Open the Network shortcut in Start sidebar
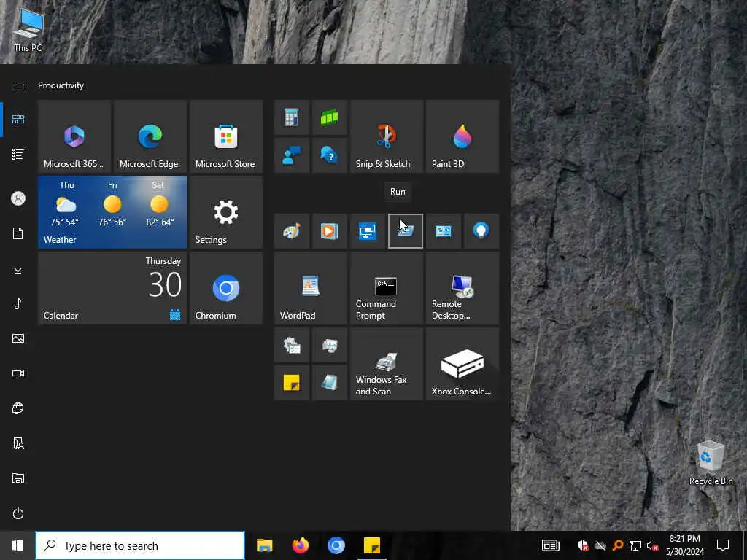This screenshot has height=560, width=747. click(x=18, y=408)
